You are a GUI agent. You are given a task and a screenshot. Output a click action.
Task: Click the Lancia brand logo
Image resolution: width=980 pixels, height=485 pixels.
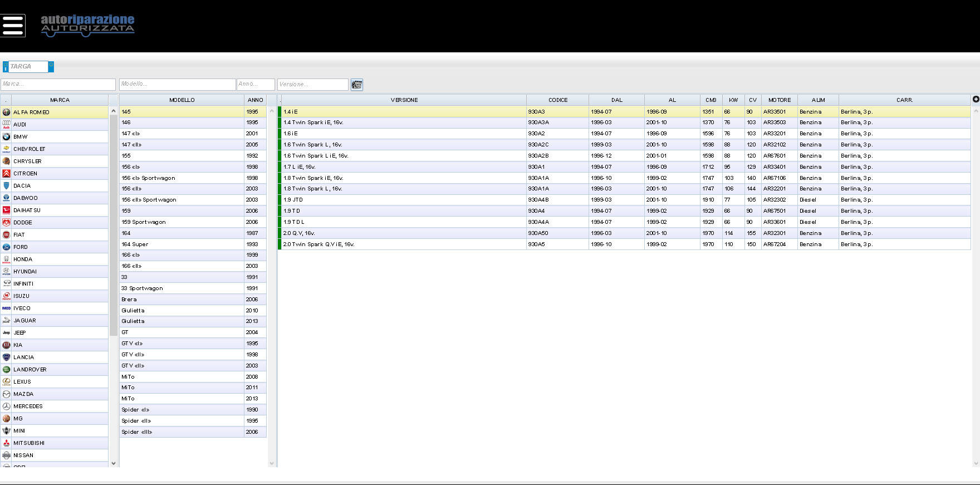pos(6,357)
